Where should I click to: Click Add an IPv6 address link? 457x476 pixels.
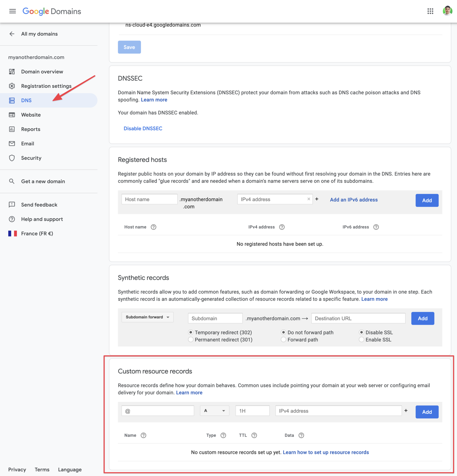click(354, 200)
